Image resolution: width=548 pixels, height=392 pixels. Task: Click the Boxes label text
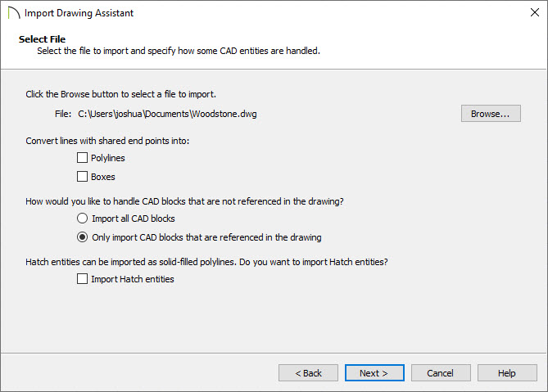tap(102, 177)
